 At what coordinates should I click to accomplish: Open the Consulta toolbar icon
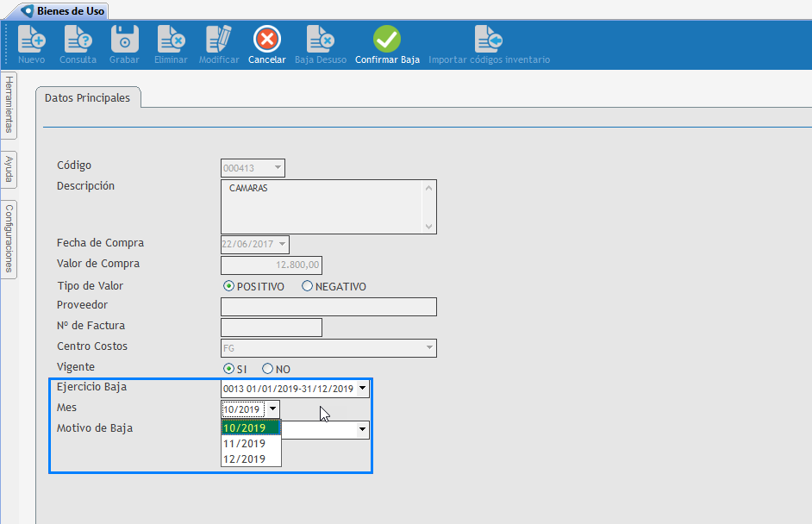tap(78, 40)
